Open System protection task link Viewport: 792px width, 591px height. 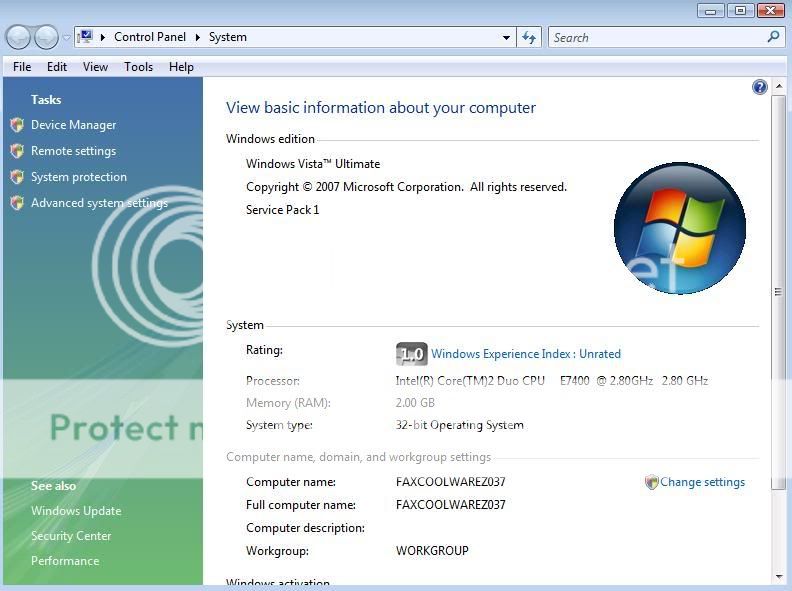[x=79, y=177]
